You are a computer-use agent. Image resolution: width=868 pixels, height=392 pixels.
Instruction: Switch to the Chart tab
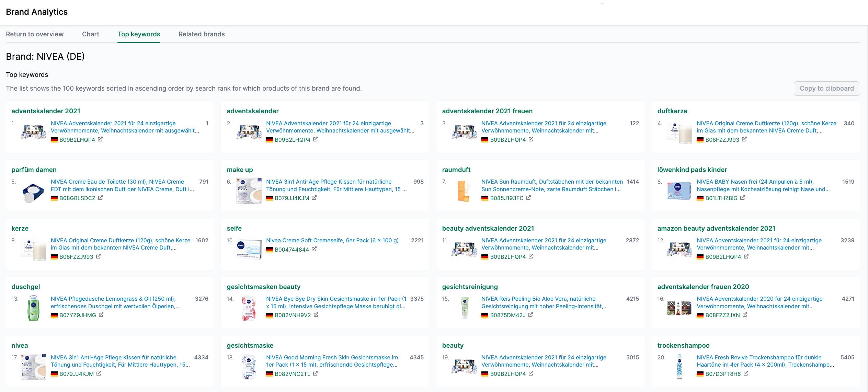[90, 34]
